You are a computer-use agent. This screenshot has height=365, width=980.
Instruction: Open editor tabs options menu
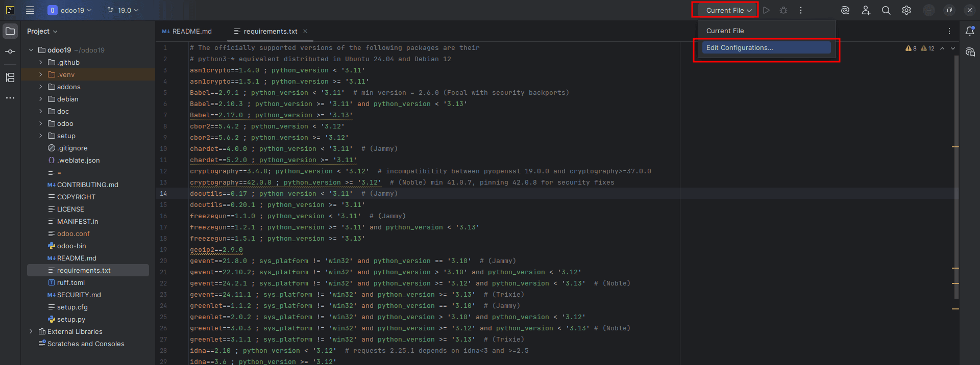pyautogui.click(x=949, y=31)
